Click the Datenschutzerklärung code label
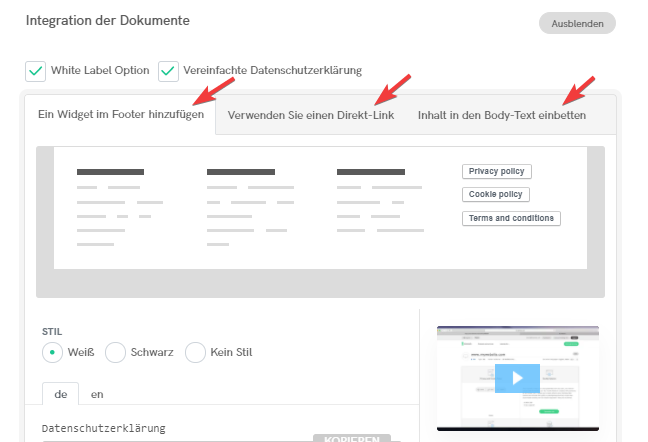Image resolution: width=648 pixels, height=442 pixels. click(x=103, y=428)
